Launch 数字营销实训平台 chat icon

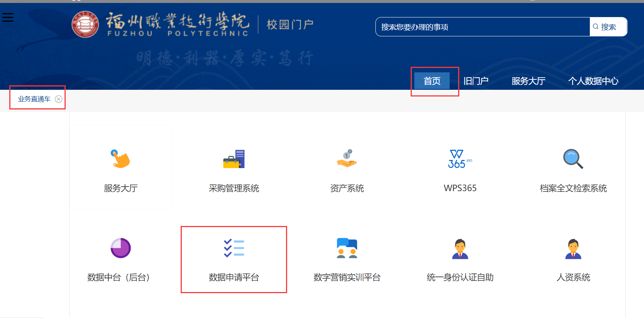347,248
